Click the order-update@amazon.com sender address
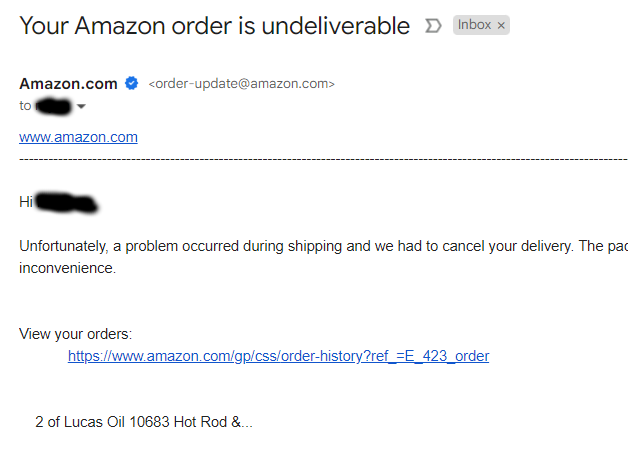Viewport: 628px width, 451px height. coord(241,84)
